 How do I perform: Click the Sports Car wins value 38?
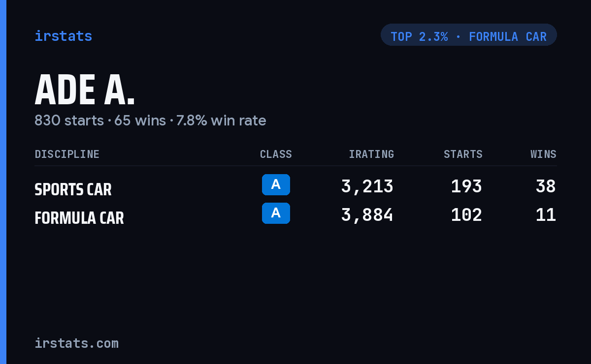pos(546,186)
